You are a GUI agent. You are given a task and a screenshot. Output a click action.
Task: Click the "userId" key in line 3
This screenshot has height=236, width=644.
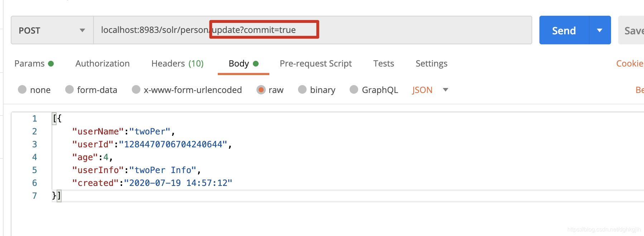point(93,144)
